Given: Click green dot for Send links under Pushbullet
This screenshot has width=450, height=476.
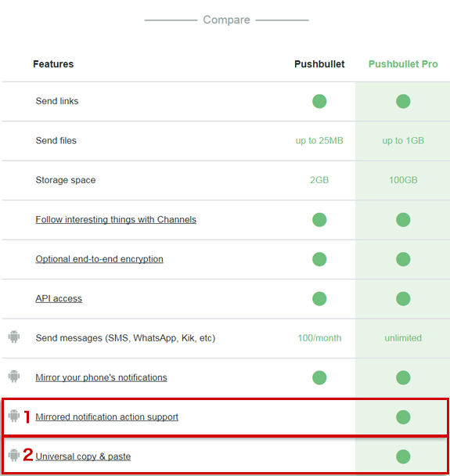Looking at the screenshot, I should (x=319, y=101).
